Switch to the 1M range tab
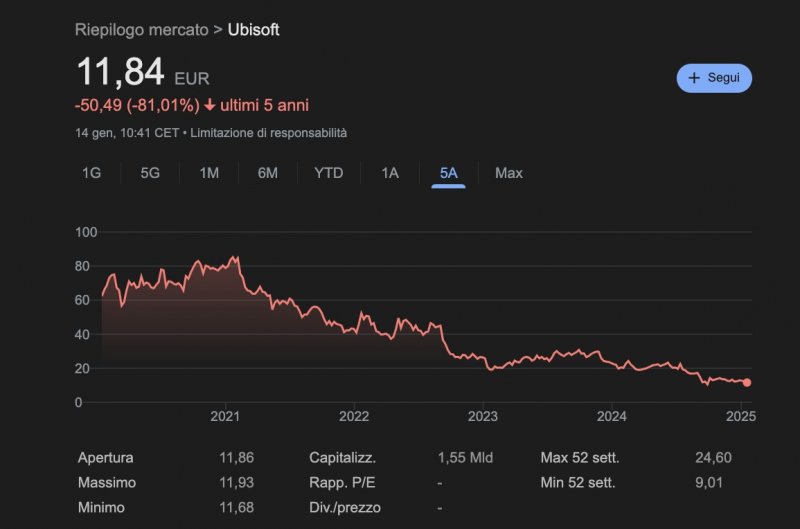800x529 pixels. pos(209,173)
